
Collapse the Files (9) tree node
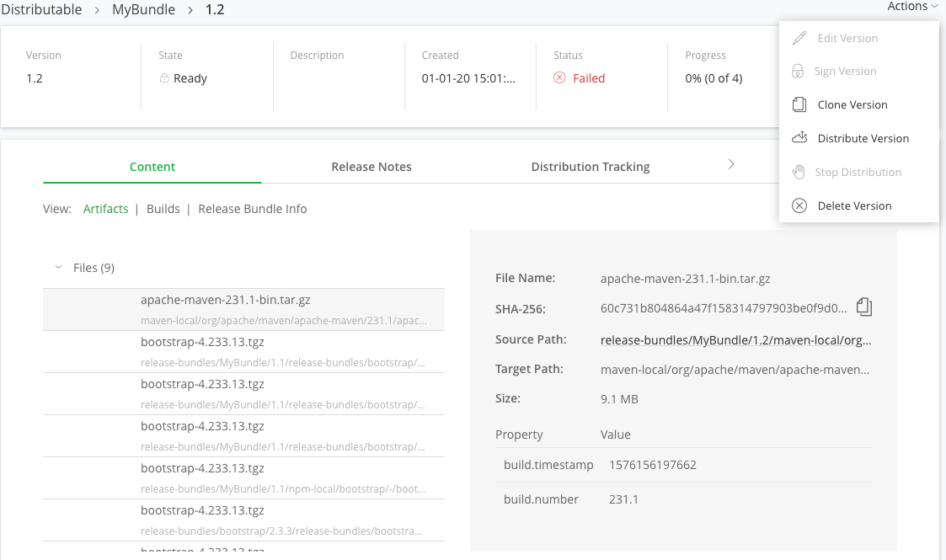click(x=58, y=267)
